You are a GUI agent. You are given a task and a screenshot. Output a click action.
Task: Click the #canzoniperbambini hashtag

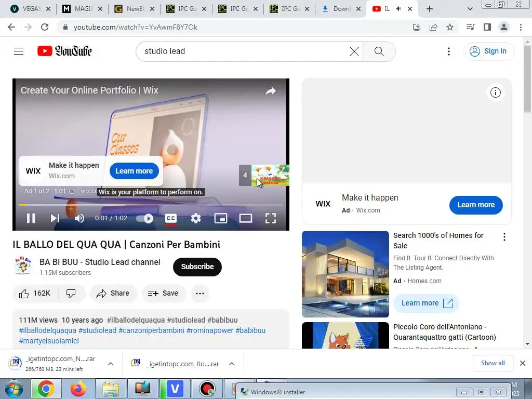click(x=151, y=330)
